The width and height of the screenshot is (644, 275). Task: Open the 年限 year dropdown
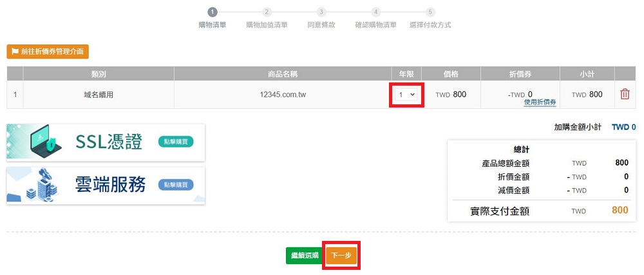point(406,95)
